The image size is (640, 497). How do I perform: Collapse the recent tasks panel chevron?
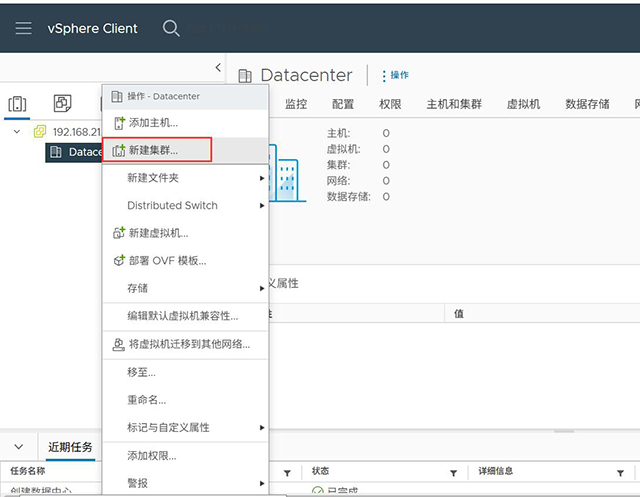(18, 447)
